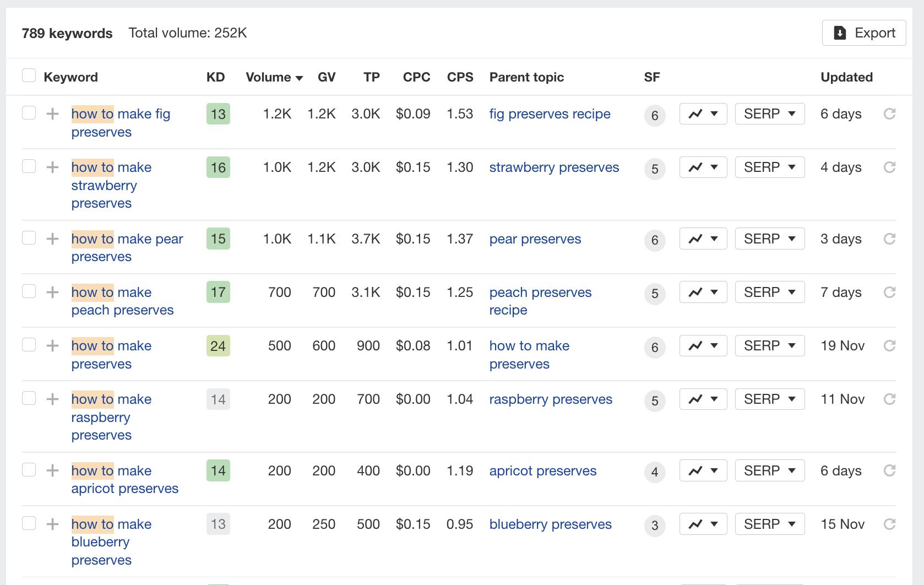Sort by the KD column header
Screen dimensions: 924x585
pyautogui.click(x=215, y=78)
